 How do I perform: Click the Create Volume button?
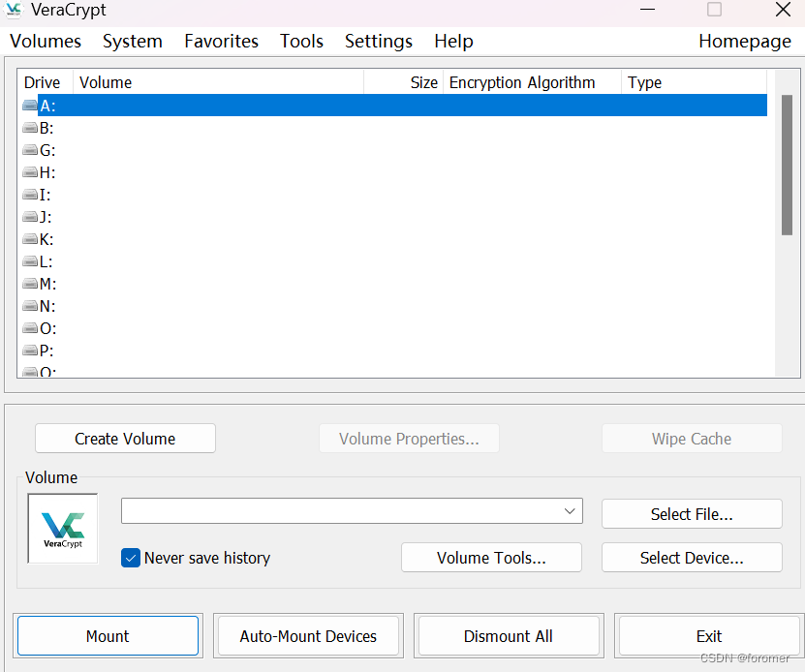point(125,439)
